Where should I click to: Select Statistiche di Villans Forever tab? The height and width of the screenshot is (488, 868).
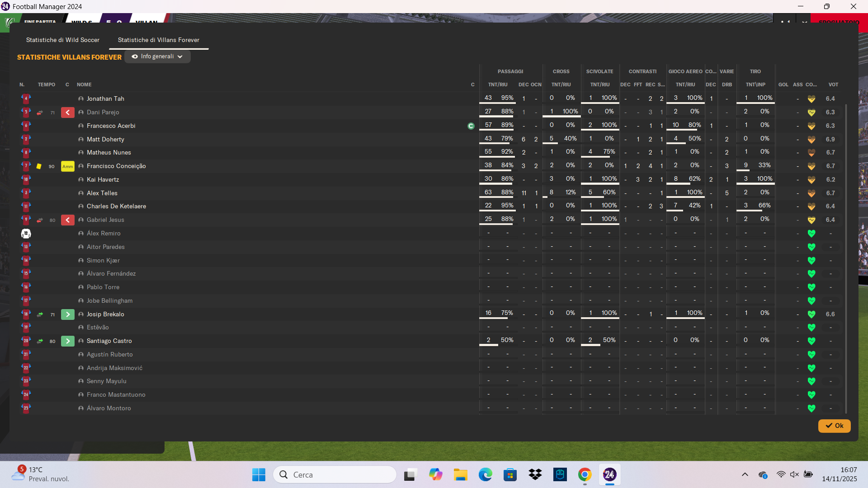[158, 40]
